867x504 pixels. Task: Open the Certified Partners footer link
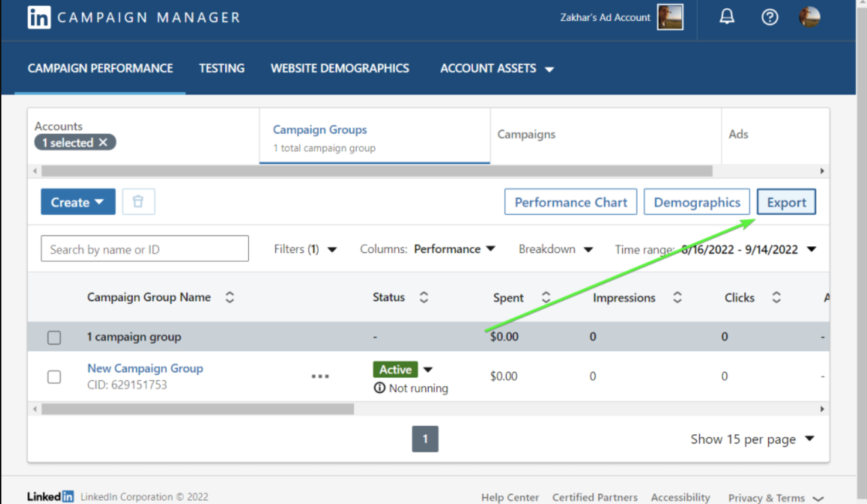pos(595,497)
